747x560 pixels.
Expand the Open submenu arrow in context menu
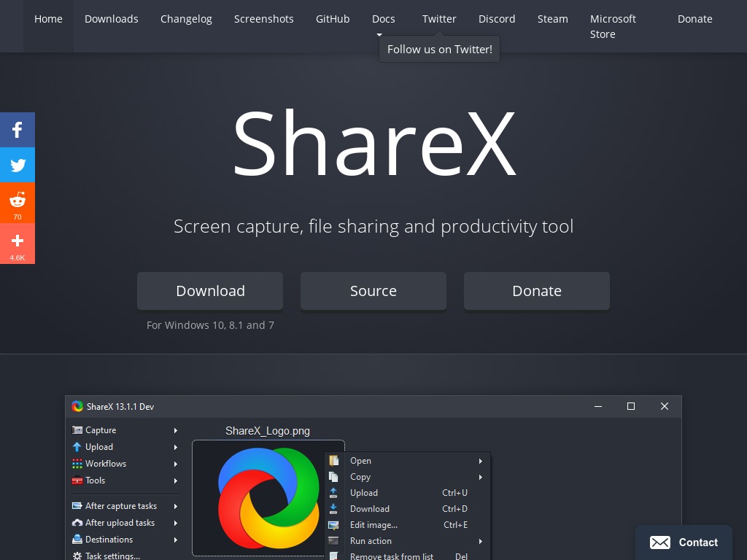(x=481, y=461)
